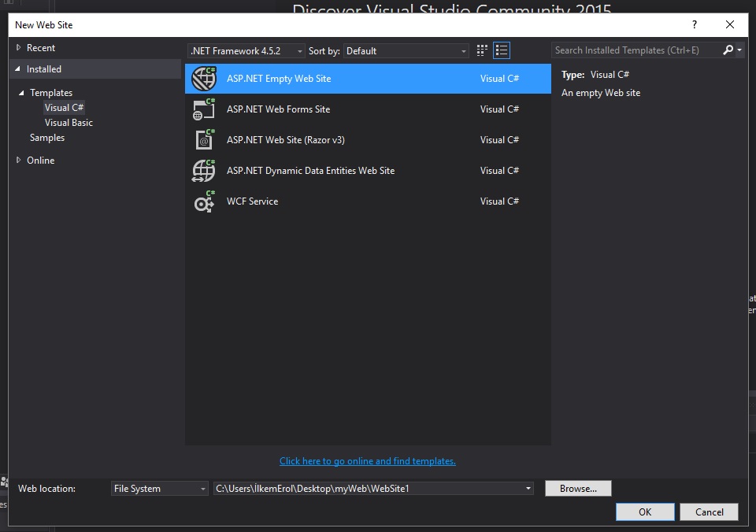Click the ASP.NET Web Site Razor v3 icon
The height and width of the screenshot is (532, 756).
tap(203, 140)
